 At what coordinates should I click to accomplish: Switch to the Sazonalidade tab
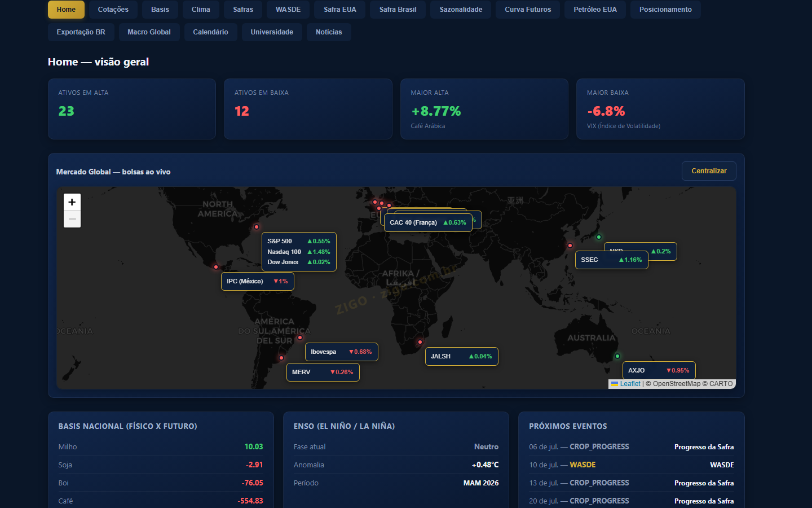[461, 10]
